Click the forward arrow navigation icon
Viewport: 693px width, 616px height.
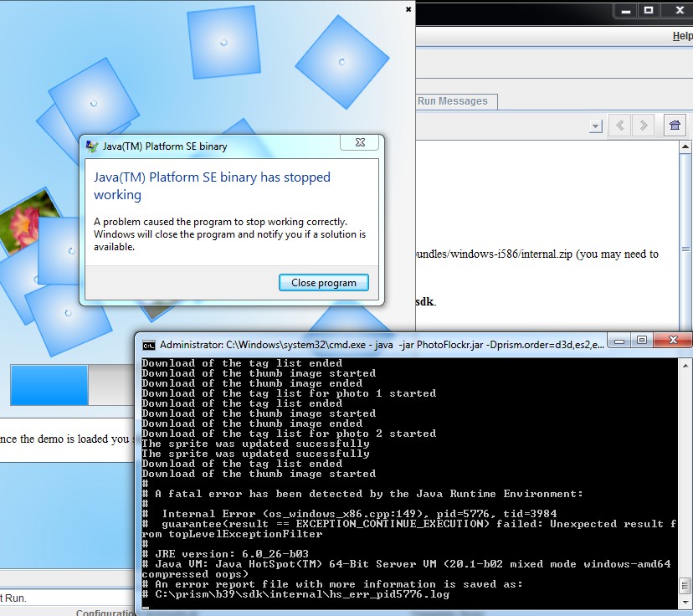pos(644,126)
